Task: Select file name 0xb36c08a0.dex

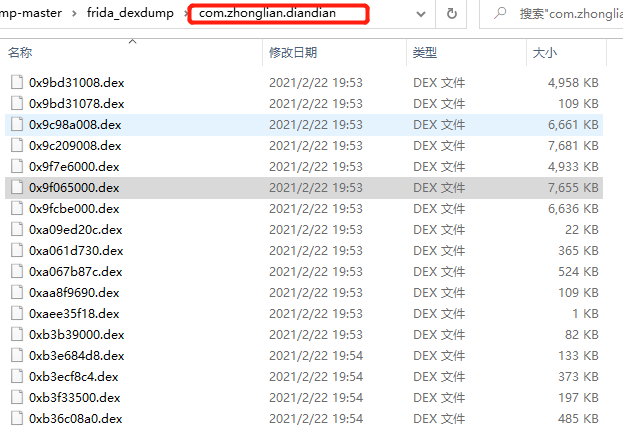Action: click(x=75, y=419)
